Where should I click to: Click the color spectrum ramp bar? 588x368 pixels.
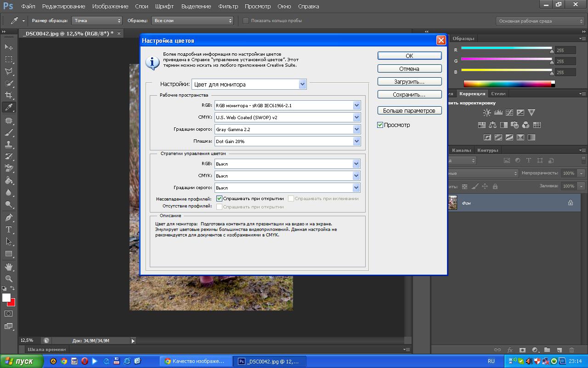507,84
